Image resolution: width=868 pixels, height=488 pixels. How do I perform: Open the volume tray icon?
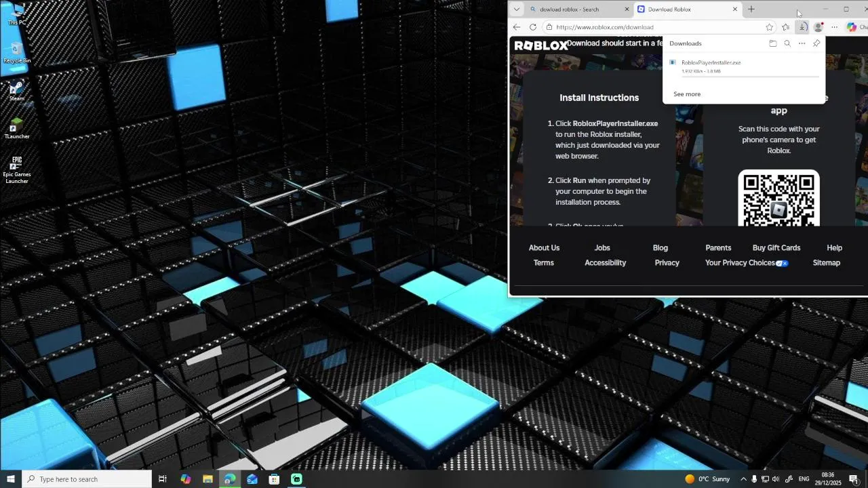click(776, 479)
